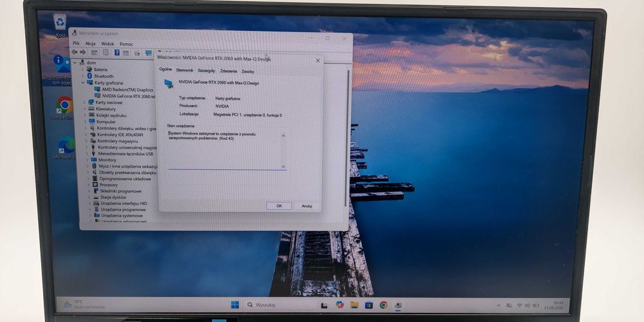The width and height of the screenshot is (644, 322).
Task: Click up arrow of device status scrollbar
Action: [x=283, y=135]
